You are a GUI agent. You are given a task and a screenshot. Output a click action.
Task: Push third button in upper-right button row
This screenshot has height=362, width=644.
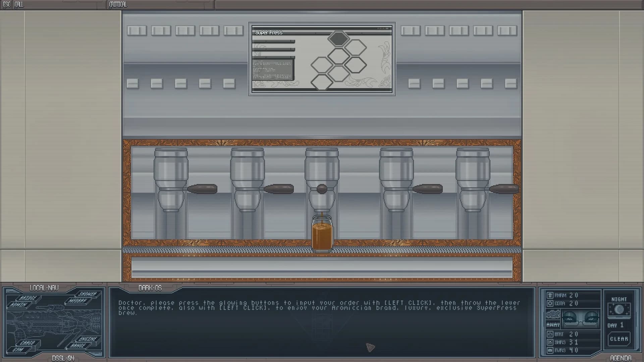pos(459,31)
